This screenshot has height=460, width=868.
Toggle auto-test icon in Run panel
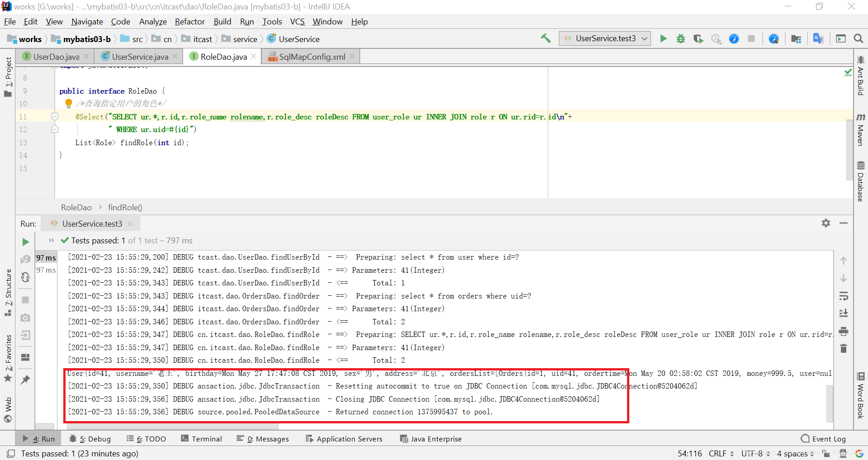(25, 277)
